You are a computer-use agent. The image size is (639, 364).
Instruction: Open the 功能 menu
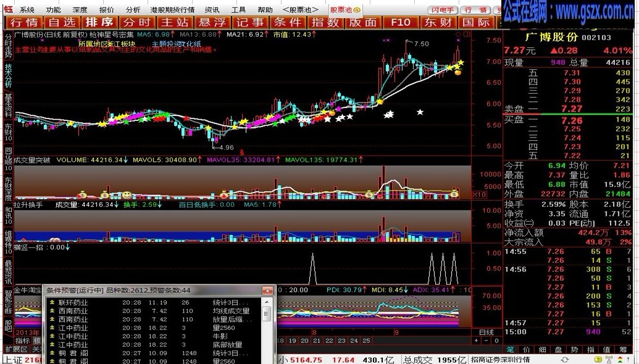(x=53, y=10)
